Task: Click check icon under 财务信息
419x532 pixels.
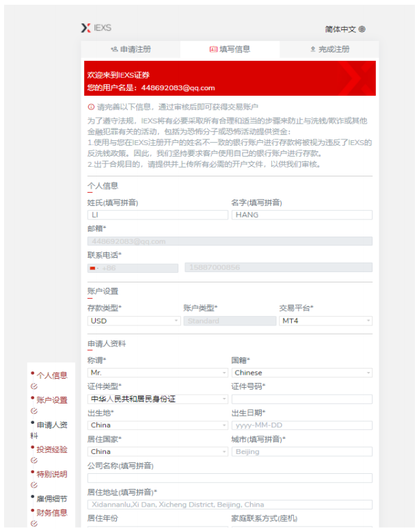Action: pyautogui.click(x=34, y=524)
